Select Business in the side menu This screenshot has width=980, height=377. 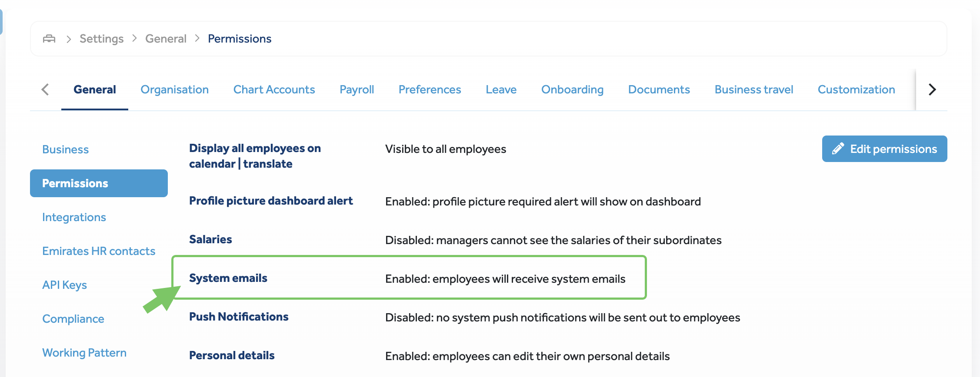coord(66,149)
